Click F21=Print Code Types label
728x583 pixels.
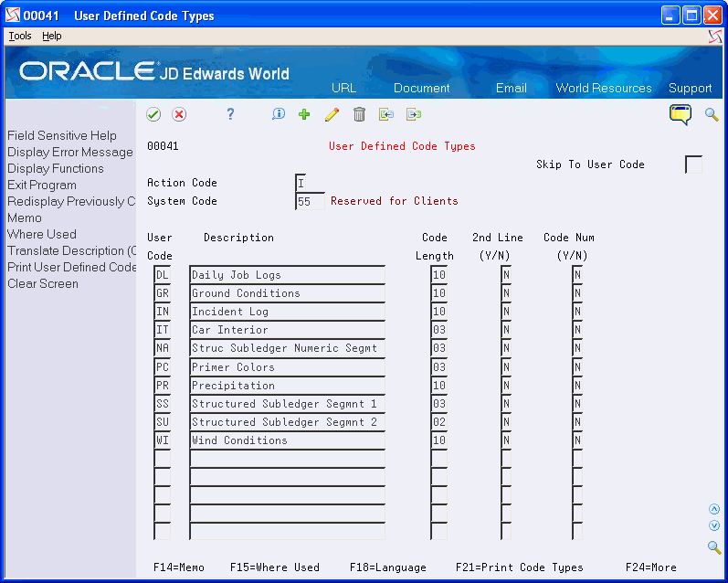coord(520,567)
